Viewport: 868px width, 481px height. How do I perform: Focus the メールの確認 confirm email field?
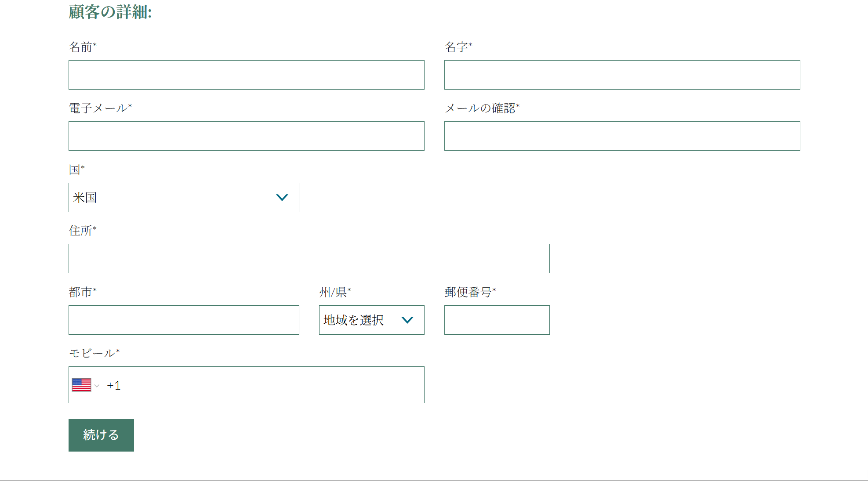point(622,136)
